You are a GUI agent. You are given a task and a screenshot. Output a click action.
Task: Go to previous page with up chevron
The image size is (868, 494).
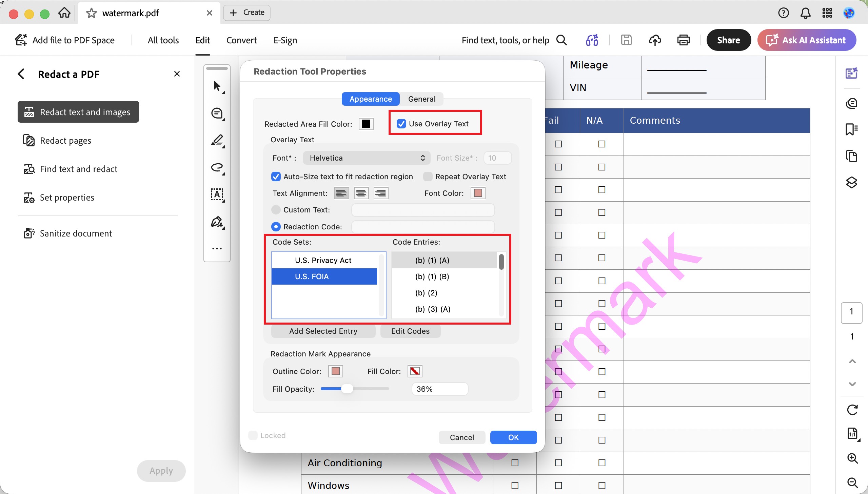pyautogui.click(x=852, y=361)
